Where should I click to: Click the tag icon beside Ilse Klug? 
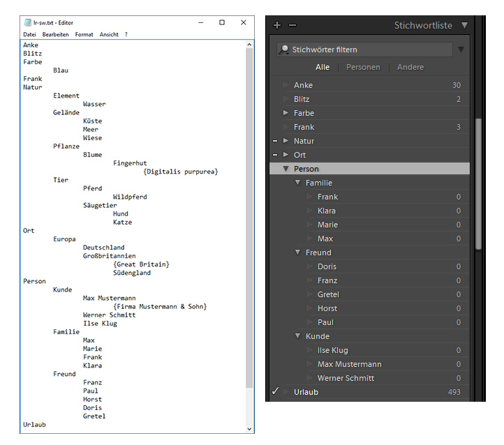(309, 350)
